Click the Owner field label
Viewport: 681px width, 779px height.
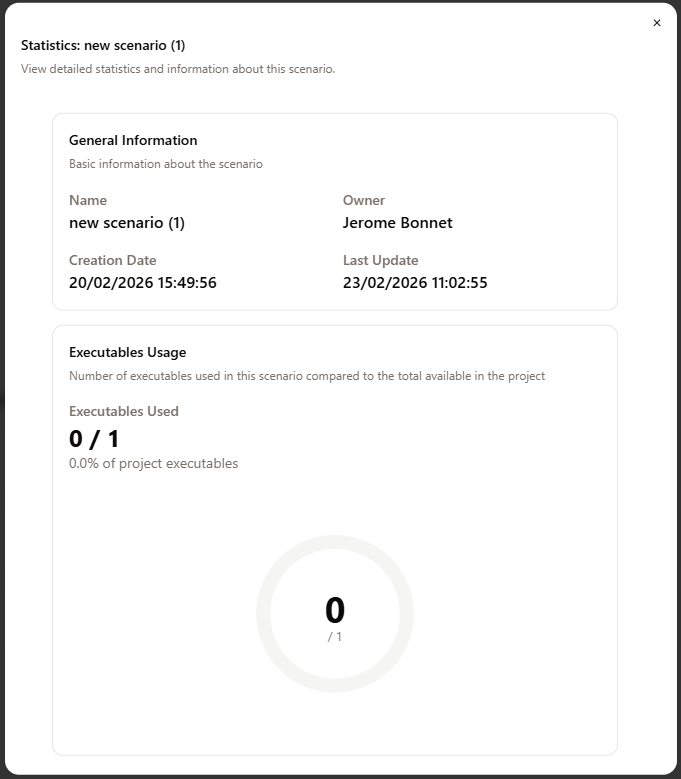[364, 200]
